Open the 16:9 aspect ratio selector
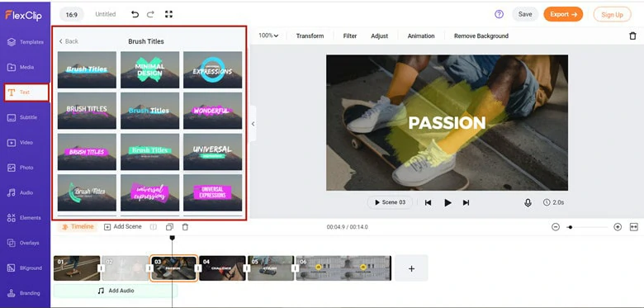 click(72, 14)
